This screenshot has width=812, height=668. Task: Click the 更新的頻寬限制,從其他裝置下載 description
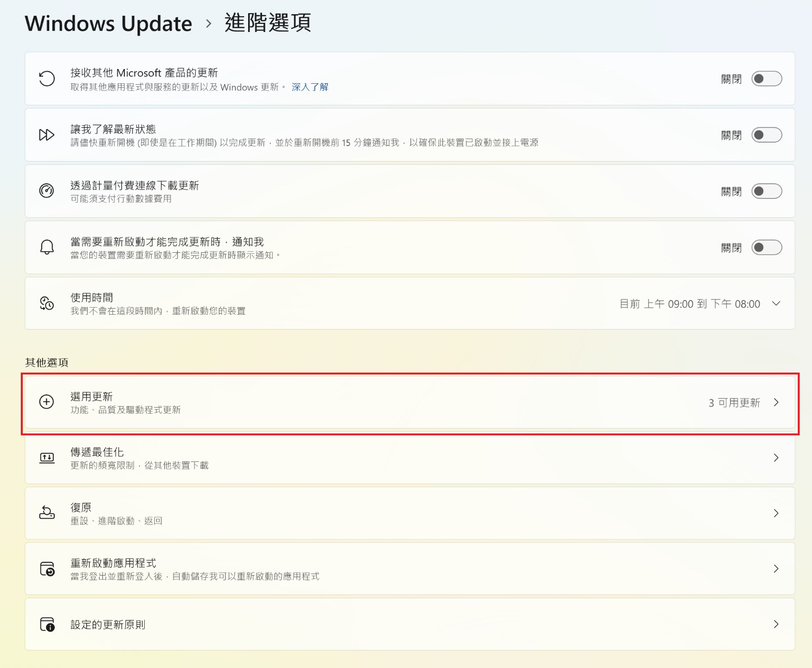point(140,465)
